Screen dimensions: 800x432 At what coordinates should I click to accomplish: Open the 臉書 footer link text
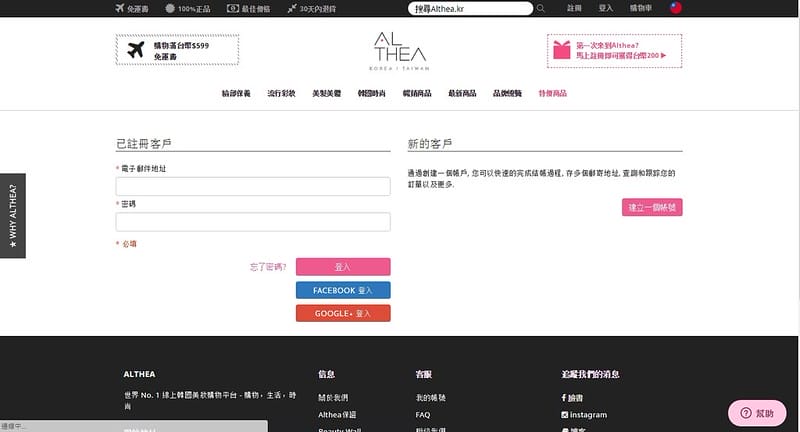pos(576,397)
